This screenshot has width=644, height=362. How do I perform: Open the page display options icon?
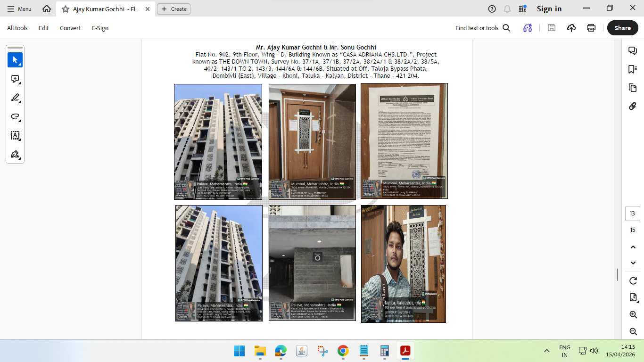(x=633, y=297)
